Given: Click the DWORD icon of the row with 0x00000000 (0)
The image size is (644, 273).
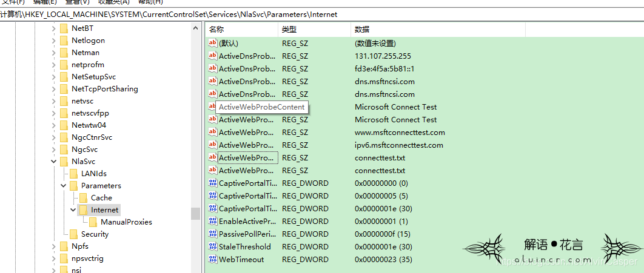Looking at the screenshot, I should (213, 183).
